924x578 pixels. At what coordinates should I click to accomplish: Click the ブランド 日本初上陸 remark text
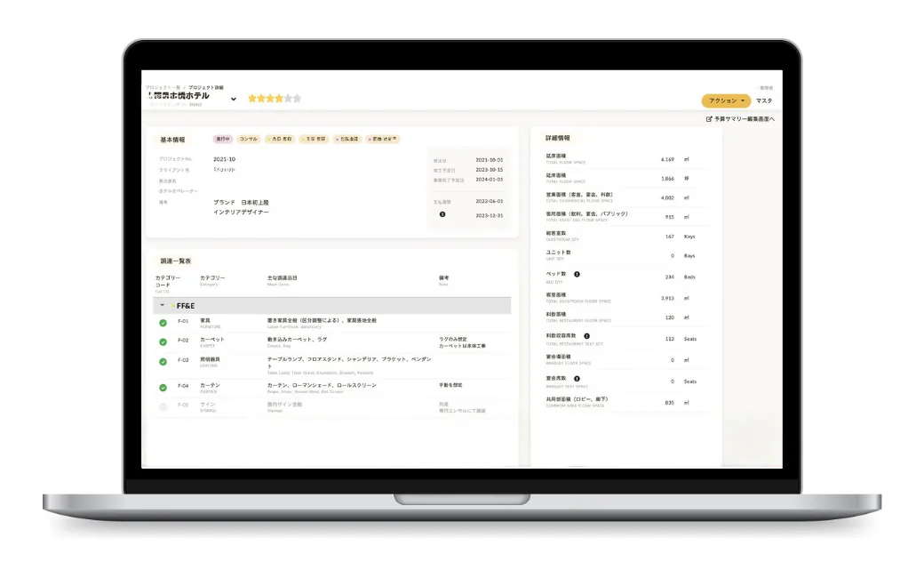tap(241, 203)
